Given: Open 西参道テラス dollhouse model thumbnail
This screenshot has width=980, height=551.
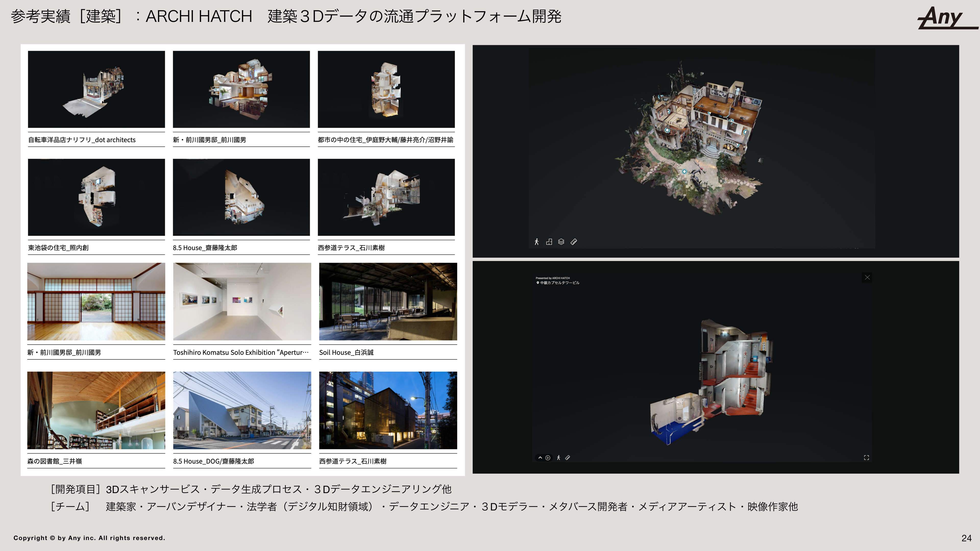Looking at the screenshot, I should coord(386,197).
